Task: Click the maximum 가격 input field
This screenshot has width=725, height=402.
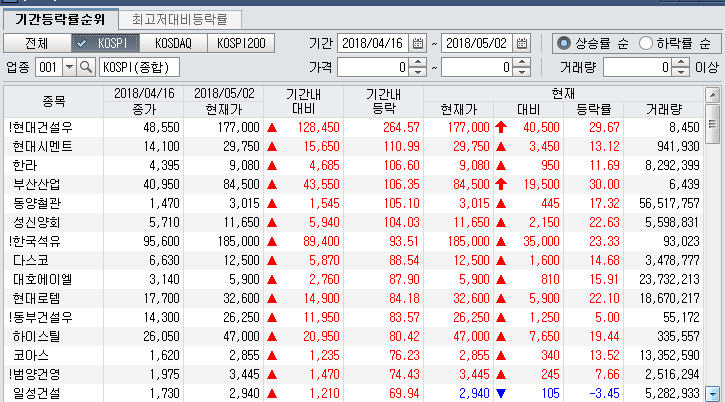Action: [x=478, y=68]
